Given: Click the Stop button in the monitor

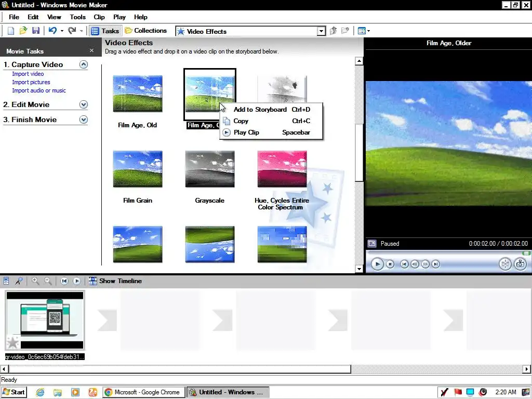Looking at the screenshot, I should (390, 264).
